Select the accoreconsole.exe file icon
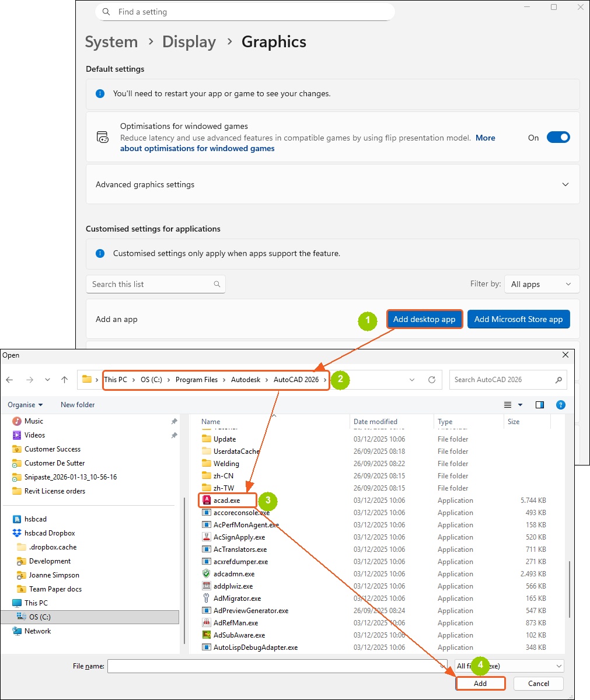This screenshot has width=590, height=700. click(206, 513)
